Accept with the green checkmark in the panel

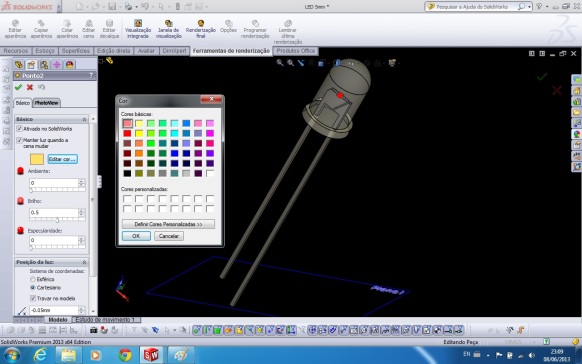(x=18, y=87)
